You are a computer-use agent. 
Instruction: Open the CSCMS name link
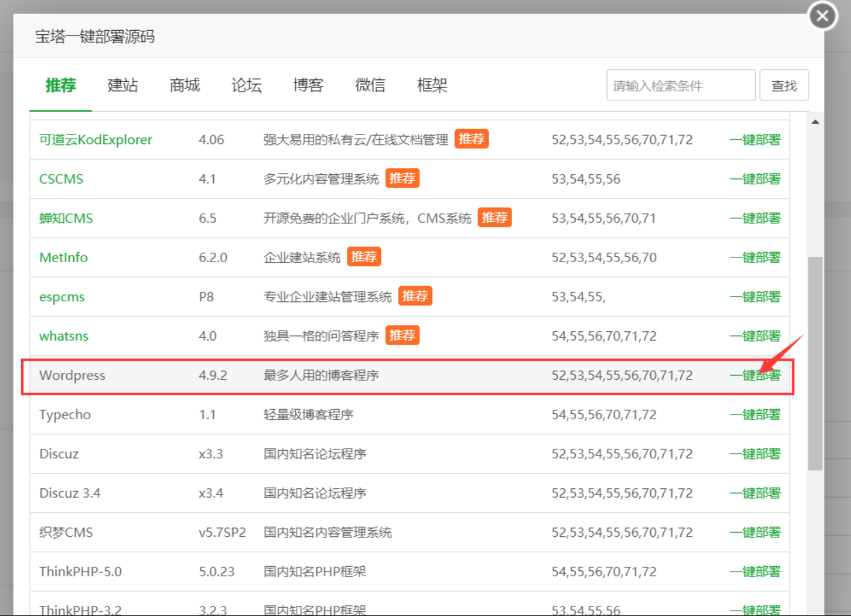tap(61, 179)
